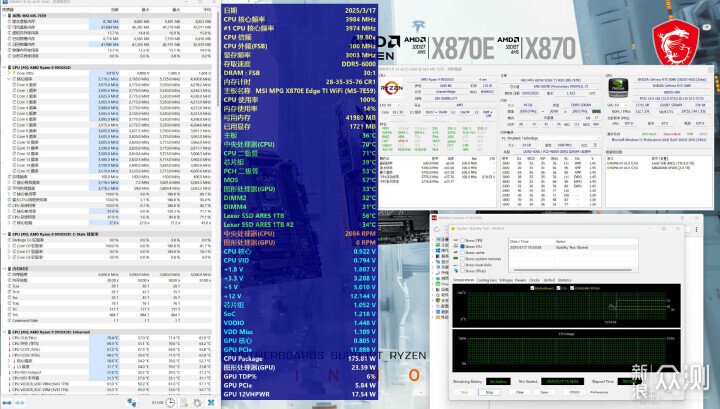Enable the Stress cache checkbox
Image resolution: width=720 pixels, height=409 pixels.
point(462,252)
